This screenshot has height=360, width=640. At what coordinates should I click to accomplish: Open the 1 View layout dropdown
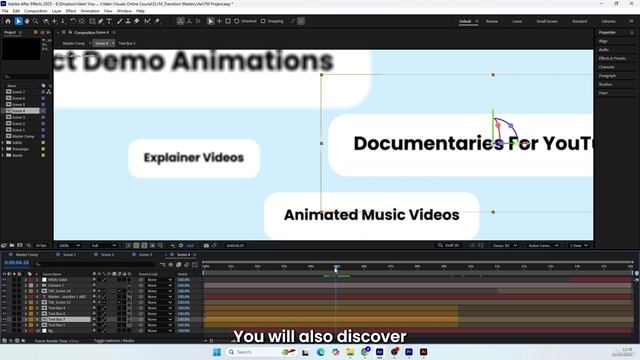click(x=578, y=245)
